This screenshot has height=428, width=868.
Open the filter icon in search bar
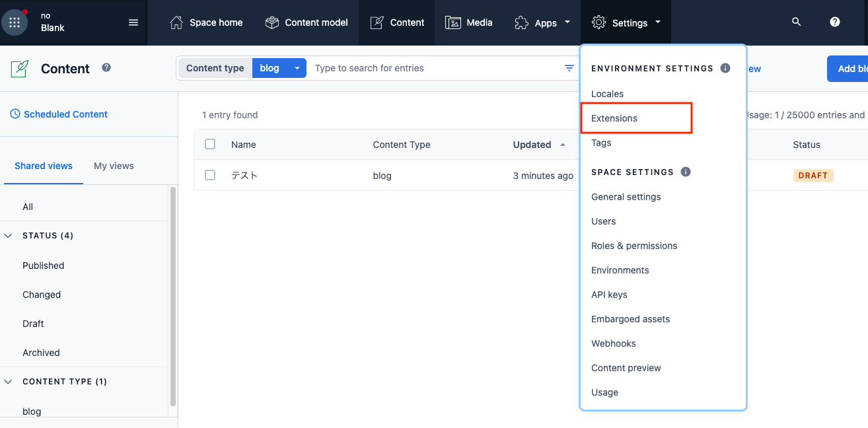(569, 68)
